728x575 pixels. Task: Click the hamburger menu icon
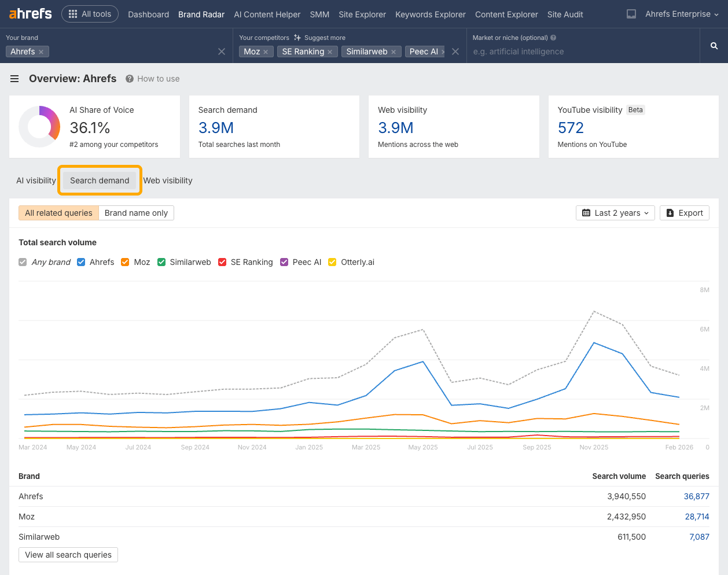click(x=14, y=79)
